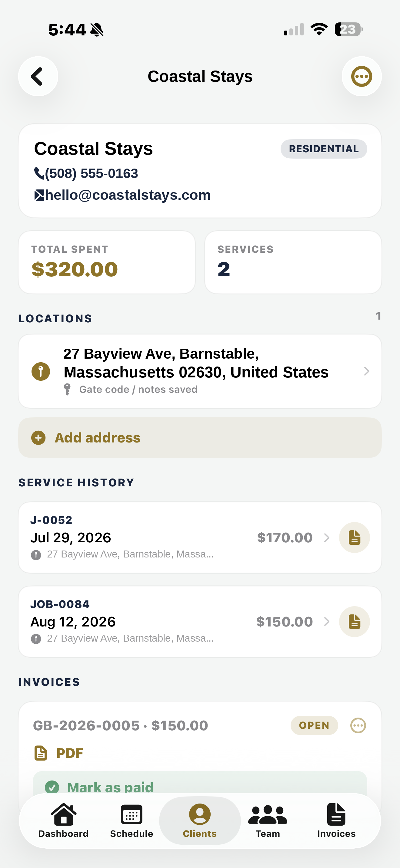Tap the Add address button

click(200, 438)
